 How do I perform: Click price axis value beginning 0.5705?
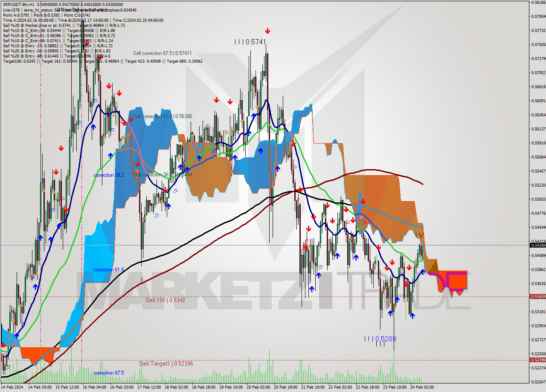click(x=538, y=72)
